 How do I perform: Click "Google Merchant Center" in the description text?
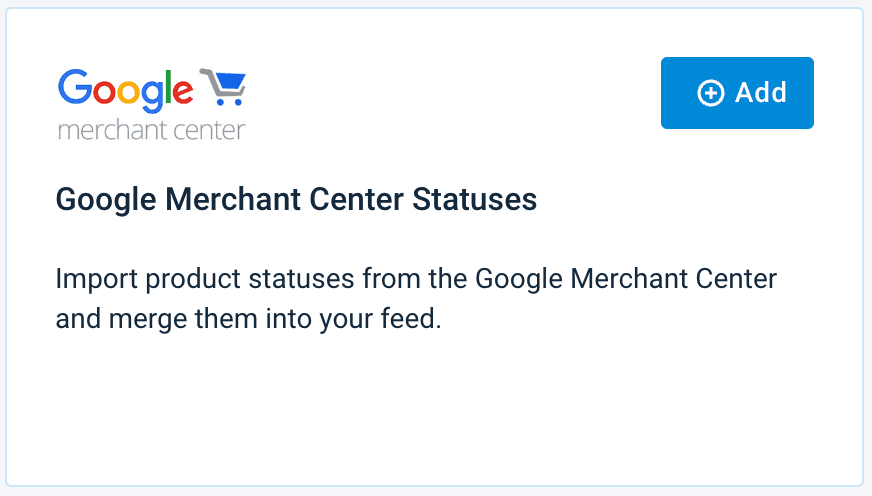625,279
